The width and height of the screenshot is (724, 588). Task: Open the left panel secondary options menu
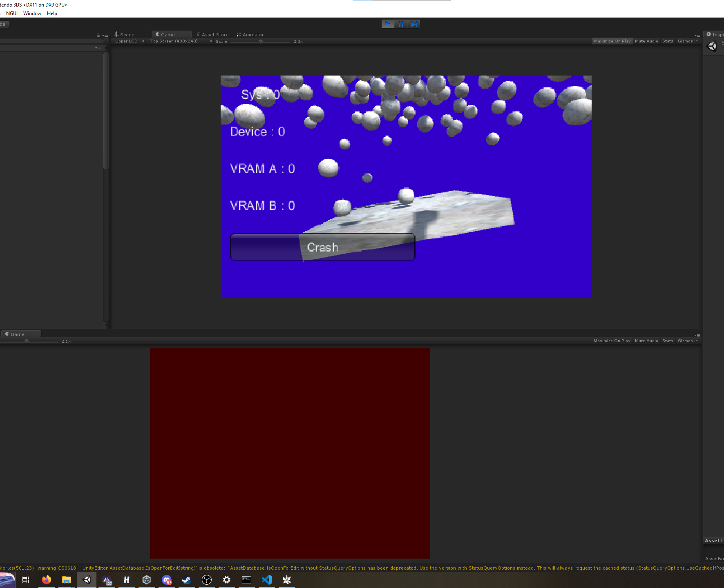pyautogui.click(x=98, y=48)
